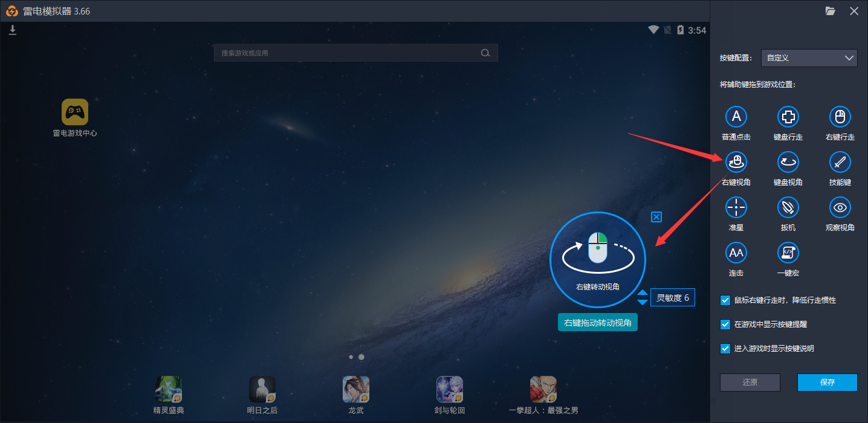Click the 3:54 clock text
Viewport: 868px width, 423px height.
coord(697,30)
